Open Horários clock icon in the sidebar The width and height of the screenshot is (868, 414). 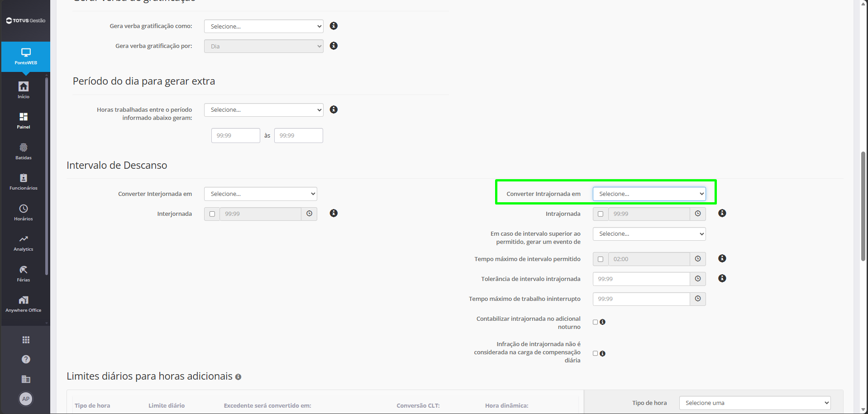pyautogui.click(x=24, y=209)
